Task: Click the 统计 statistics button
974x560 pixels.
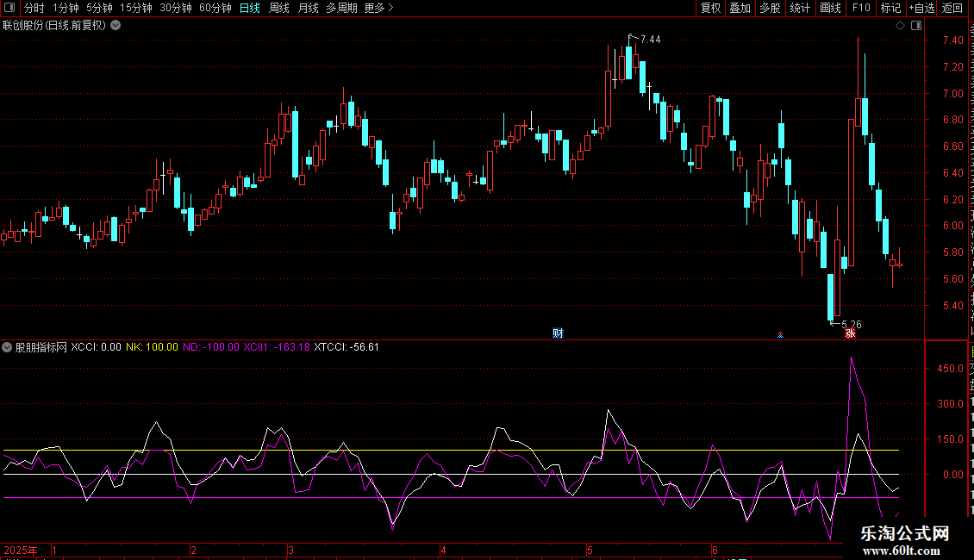Action: pos(799,8)
